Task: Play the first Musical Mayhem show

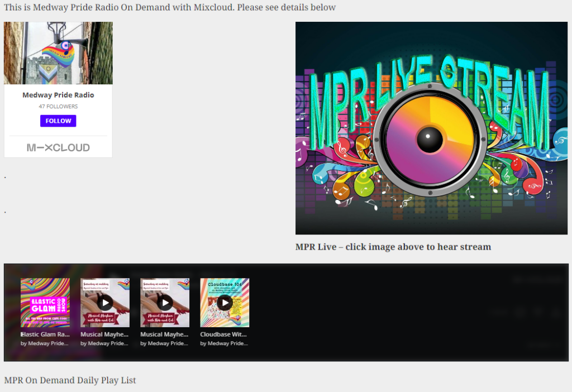Action: [x=105, y=303]
